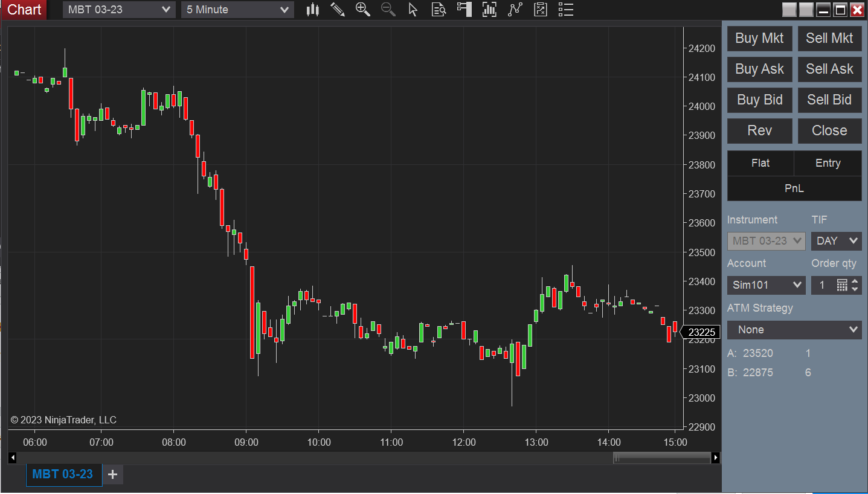This screenshot has height=494, width=868.
Task: Open the Chart menu
Action: point(24,9)
